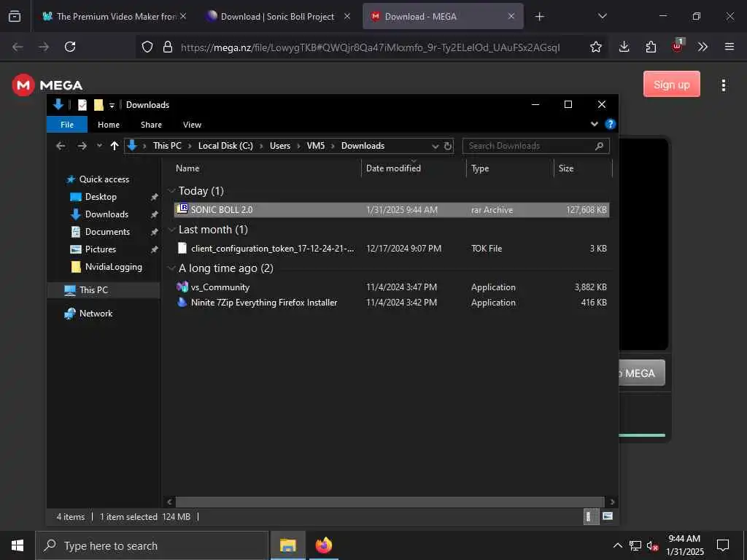List all Firefox tabs dropdown
This screenshot has width=747, height=560.
click(602, 16)
